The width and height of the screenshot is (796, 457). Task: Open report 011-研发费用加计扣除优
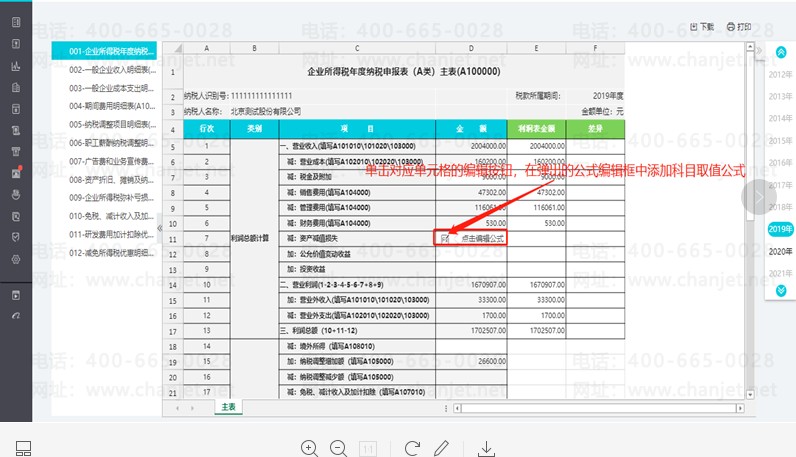coord(111,234)
